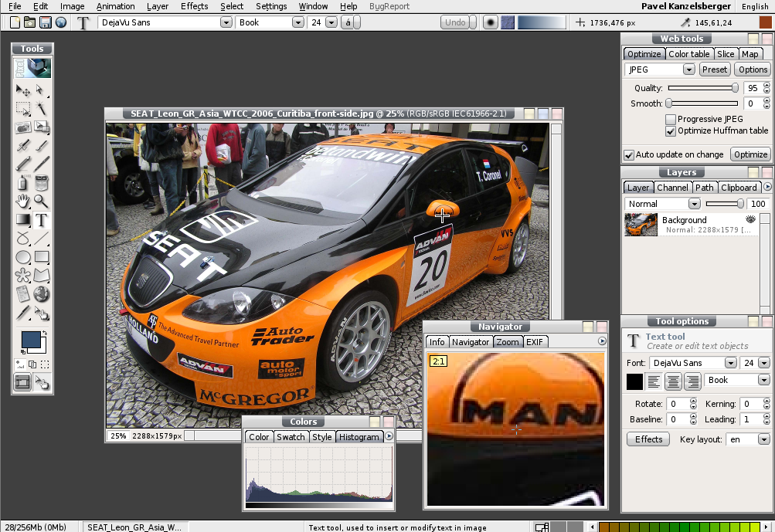The height and width of the screenshot is (532, 775).
Task: Click the Open file folder icon
Action: (x=30, y=22)
